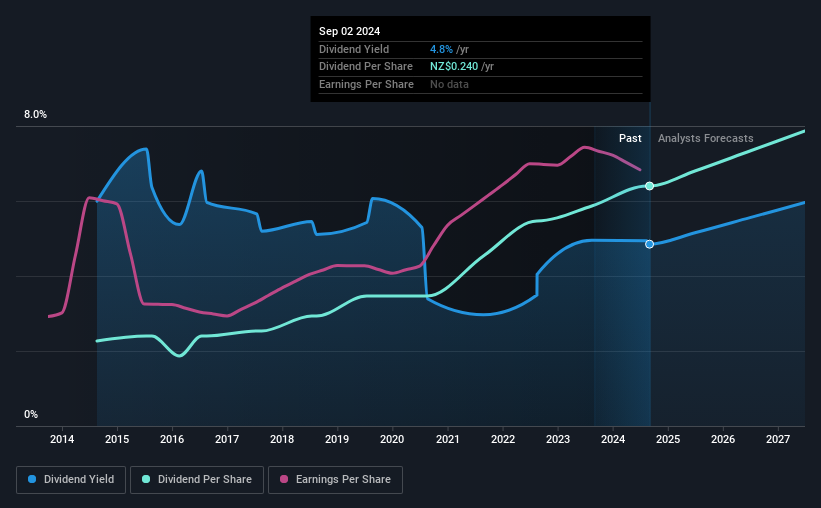
Task: Click the pink Earnings Per Share legend dot
Action: 284,479
